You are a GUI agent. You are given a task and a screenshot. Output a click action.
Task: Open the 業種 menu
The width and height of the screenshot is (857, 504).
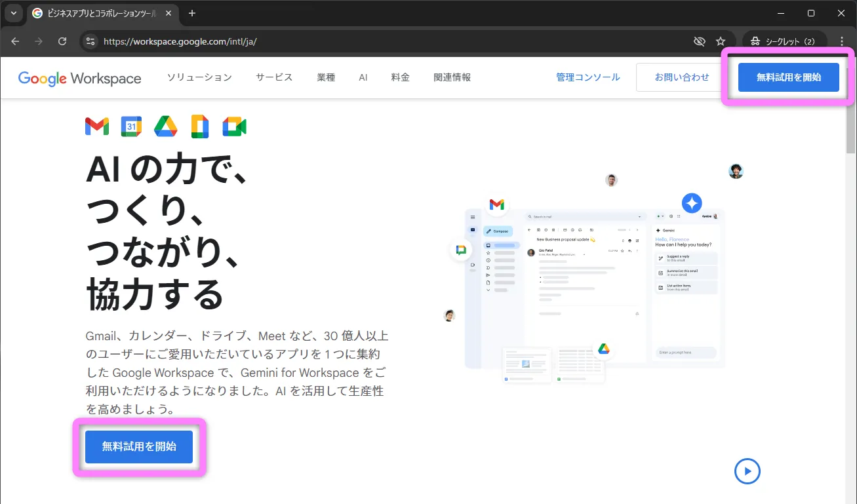[x=326, y=77]
